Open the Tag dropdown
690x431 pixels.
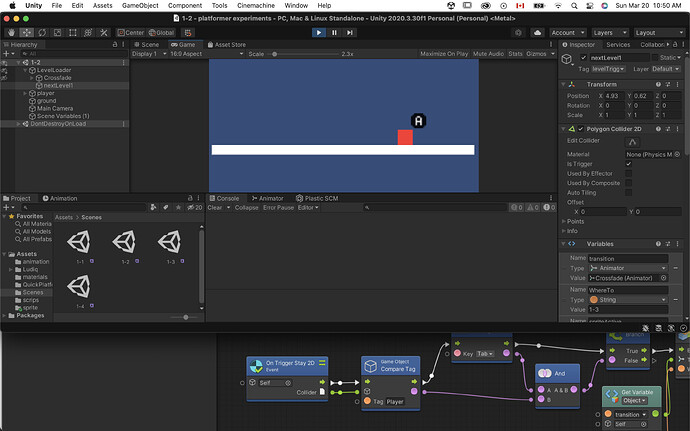click(608, 69)
